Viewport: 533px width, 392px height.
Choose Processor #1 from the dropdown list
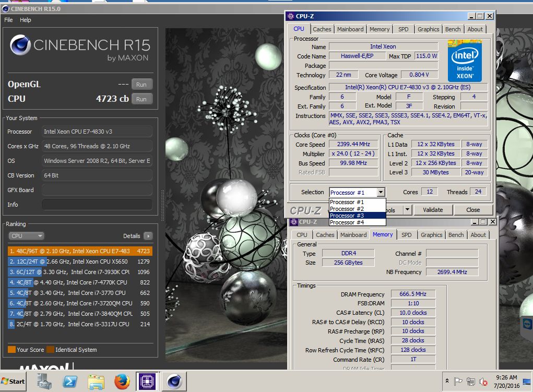pos(357,202)
